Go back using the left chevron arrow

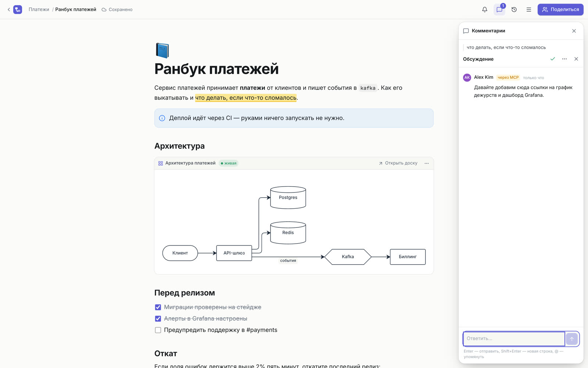(x=9, y=10)
